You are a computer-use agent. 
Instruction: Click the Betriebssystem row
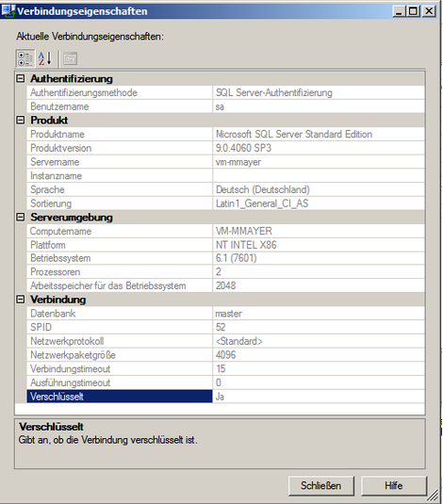click(225, 258)
